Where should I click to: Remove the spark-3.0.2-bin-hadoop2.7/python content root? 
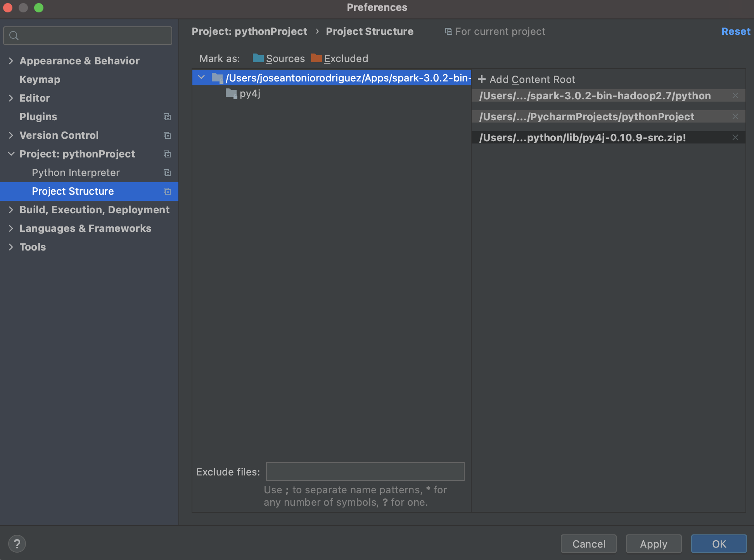tap(735, 95)
